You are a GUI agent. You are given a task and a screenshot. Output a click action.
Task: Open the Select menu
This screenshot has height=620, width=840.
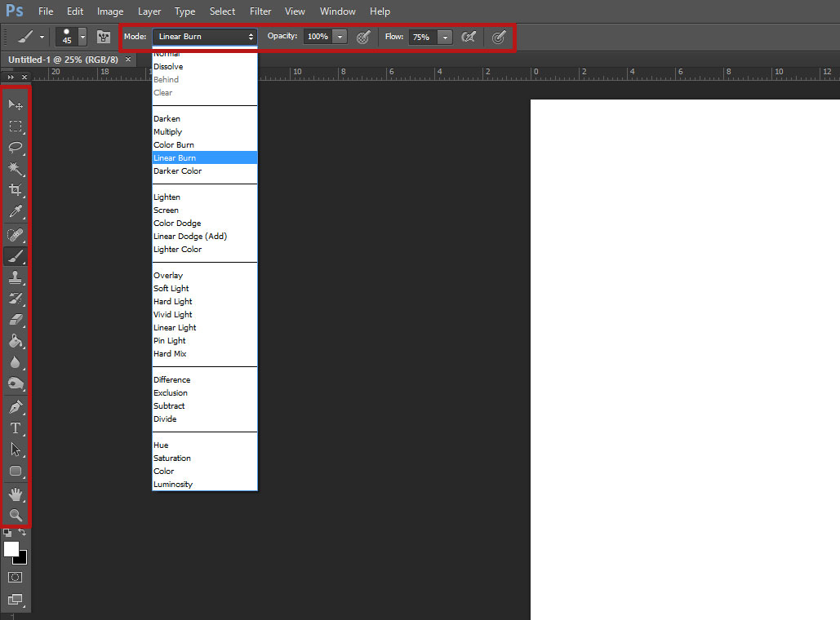[x=222, y=11]
